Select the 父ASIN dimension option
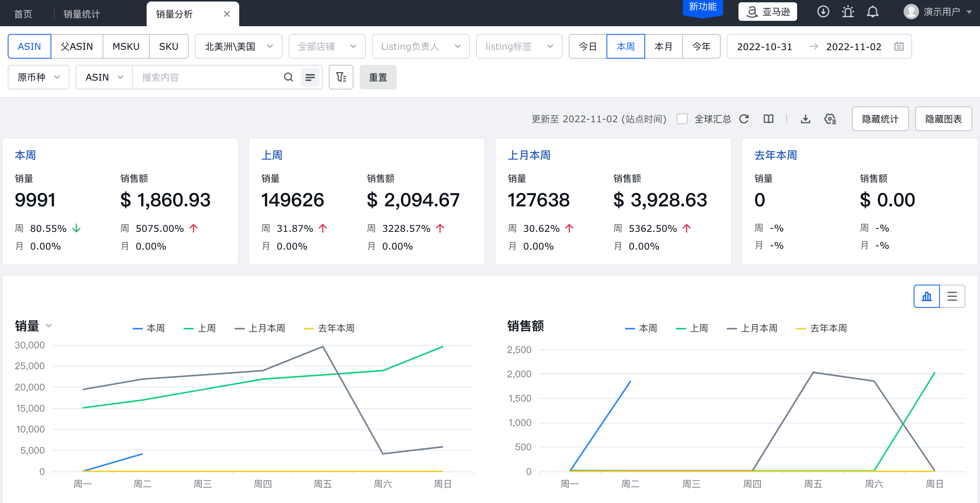Image resolution: width=980 pixels, height=503 pixels. tap(77, 46)
